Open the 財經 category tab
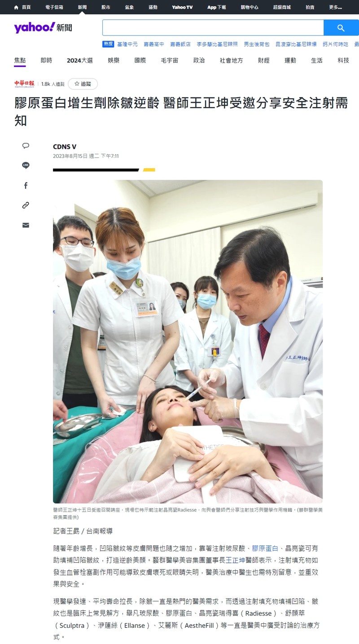Viewport: 359px width, 644px height. coord(263,61)
